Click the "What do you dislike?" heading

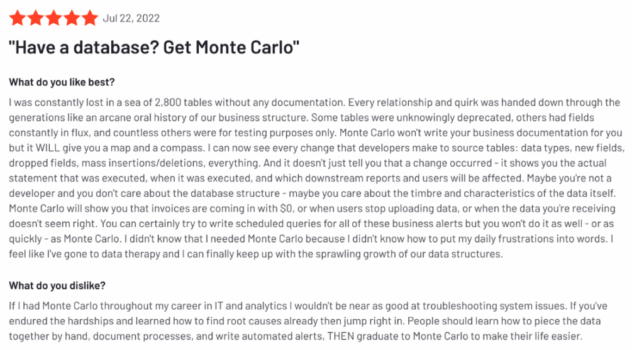point(57,285)
